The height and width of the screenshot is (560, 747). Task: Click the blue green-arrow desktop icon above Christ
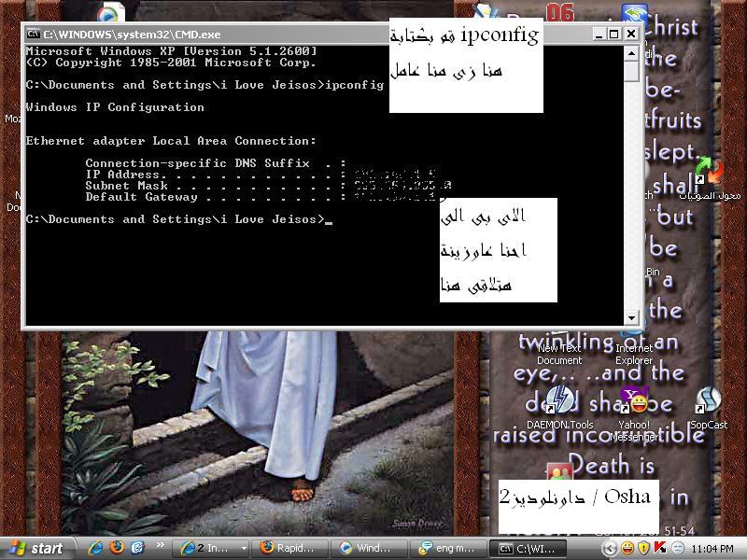tap(635, 12)
